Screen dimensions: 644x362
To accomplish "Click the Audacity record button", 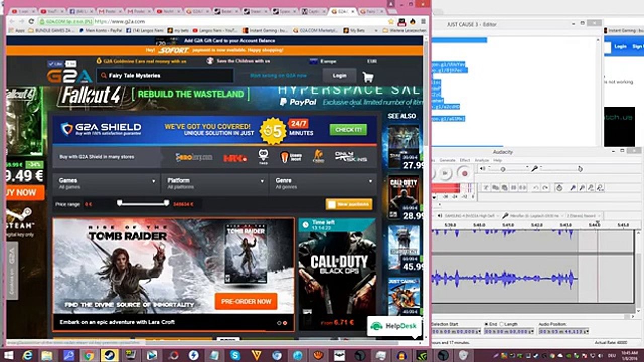I will pyautogui.click(x=464, y=173).
